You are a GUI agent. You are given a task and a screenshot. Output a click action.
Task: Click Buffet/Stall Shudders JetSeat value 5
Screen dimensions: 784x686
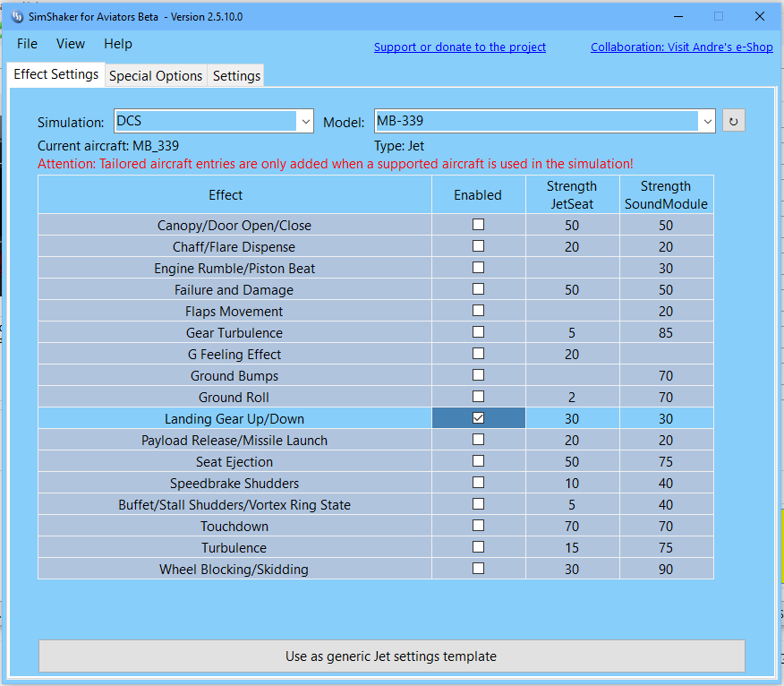(x=572, y=505)
